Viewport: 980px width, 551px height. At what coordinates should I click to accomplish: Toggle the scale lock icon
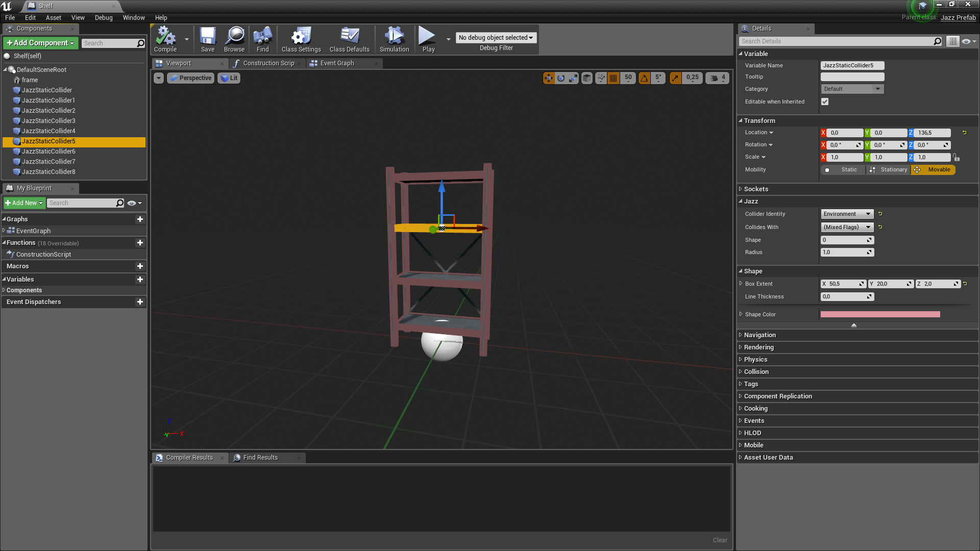point(956,158)
